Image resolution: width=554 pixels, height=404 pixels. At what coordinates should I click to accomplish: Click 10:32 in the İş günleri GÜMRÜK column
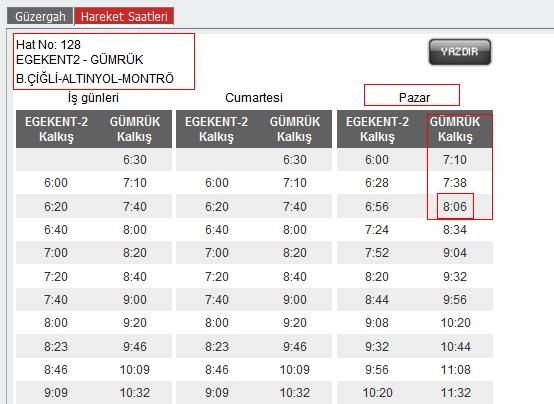[x=135, y=393]
